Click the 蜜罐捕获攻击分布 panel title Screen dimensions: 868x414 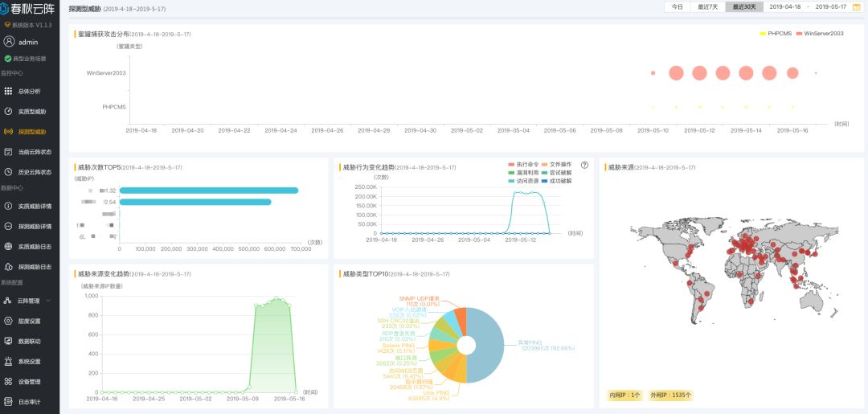coord(103,35)
